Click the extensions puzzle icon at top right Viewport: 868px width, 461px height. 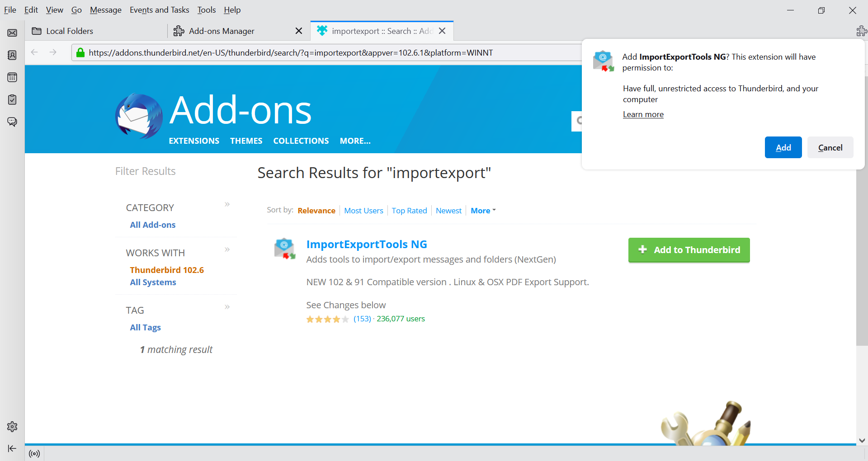[x=861, y=31]
